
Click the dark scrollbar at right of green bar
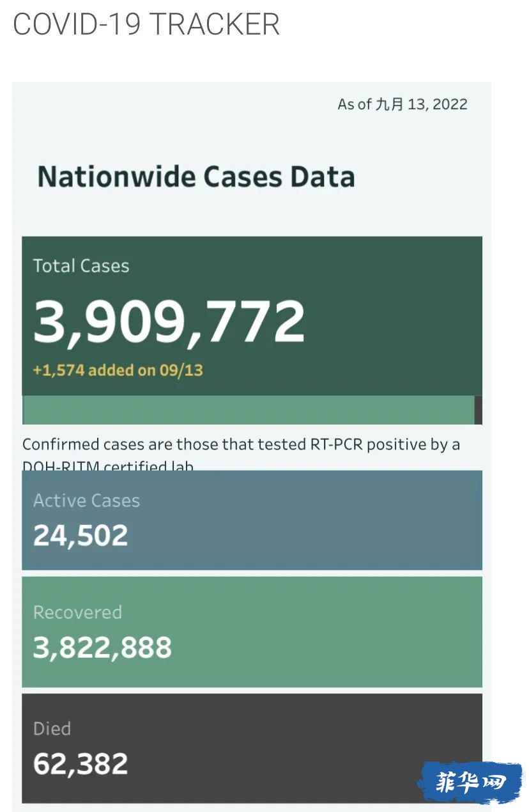pos(479,410)
